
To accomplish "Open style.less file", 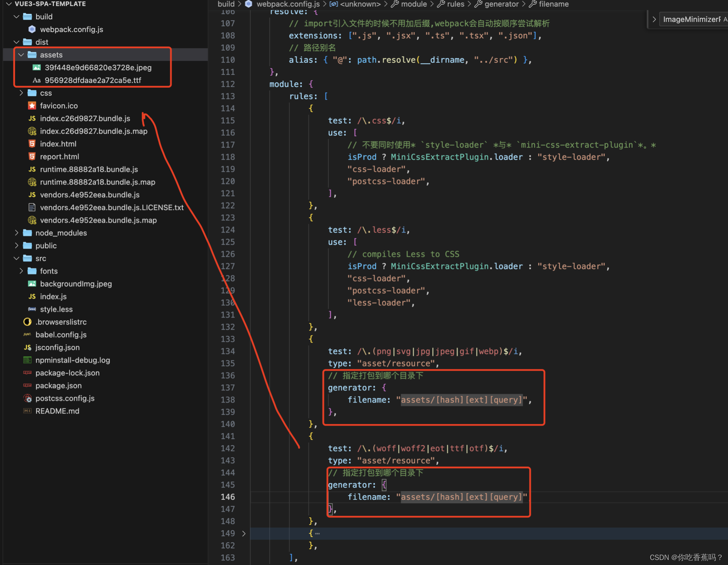I will coord(56,309).
